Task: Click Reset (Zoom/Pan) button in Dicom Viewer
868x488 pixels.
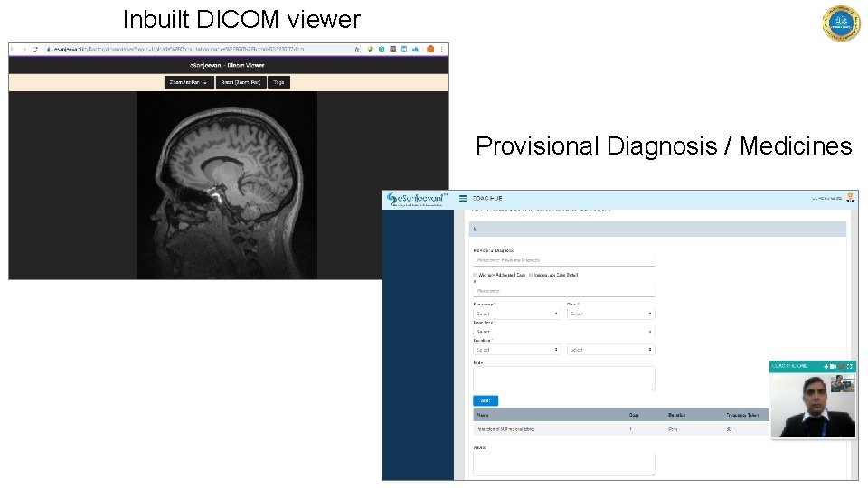Action: 241,82
